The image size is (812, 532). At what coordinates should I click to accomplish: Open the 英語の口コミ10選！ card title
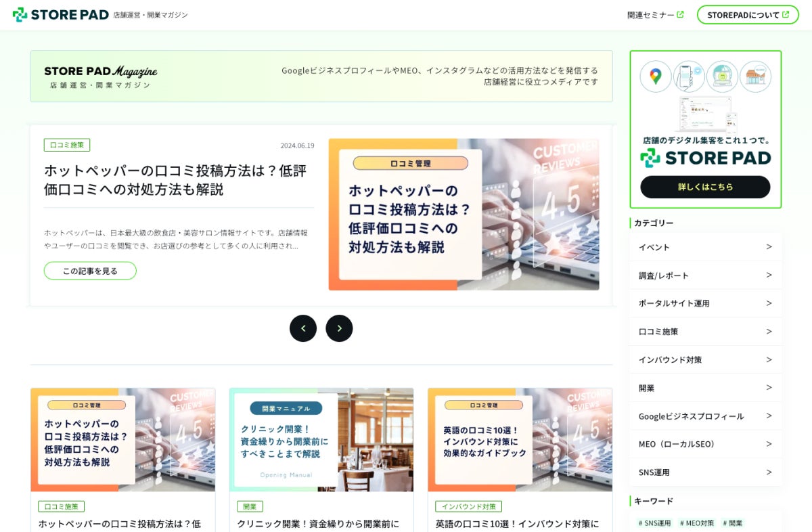click(x=517, y=524)
